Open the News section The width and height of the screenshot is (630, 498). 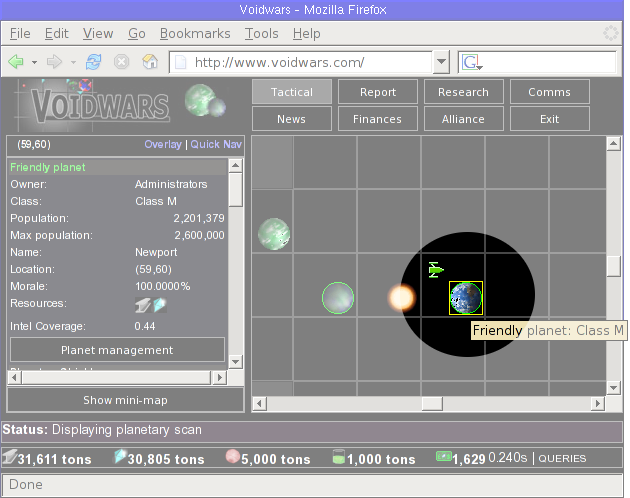[292, 119]
